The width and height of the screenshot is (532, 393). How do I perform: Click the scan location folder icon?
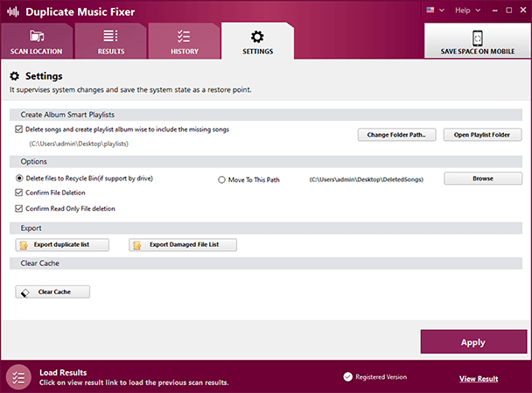click(36, 36)
